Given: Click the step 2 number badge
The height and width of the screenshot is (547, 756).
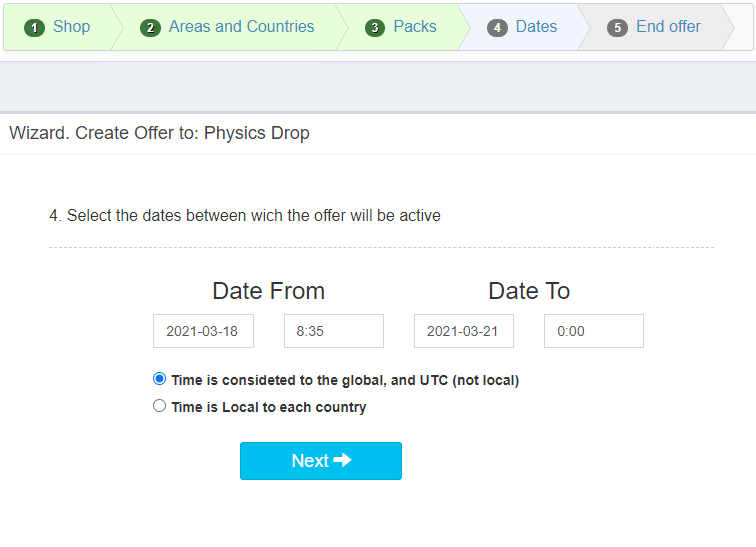Looking at the screenshot, I should 150,27.
